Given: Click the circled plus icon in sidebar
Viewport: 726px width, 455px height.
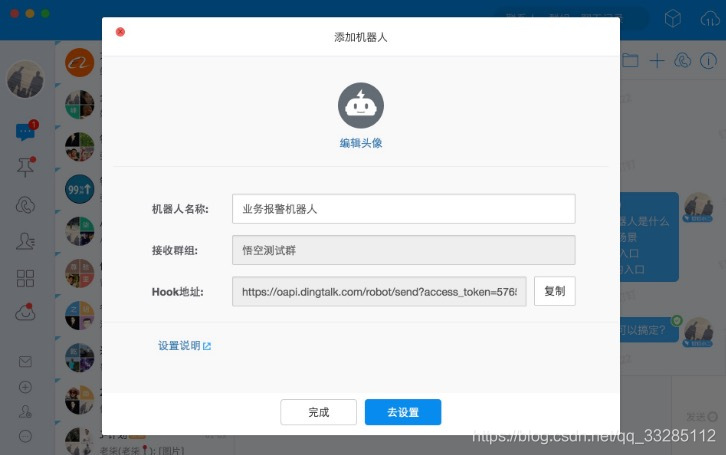Looking at the screenshot, I should coord(25,387).
